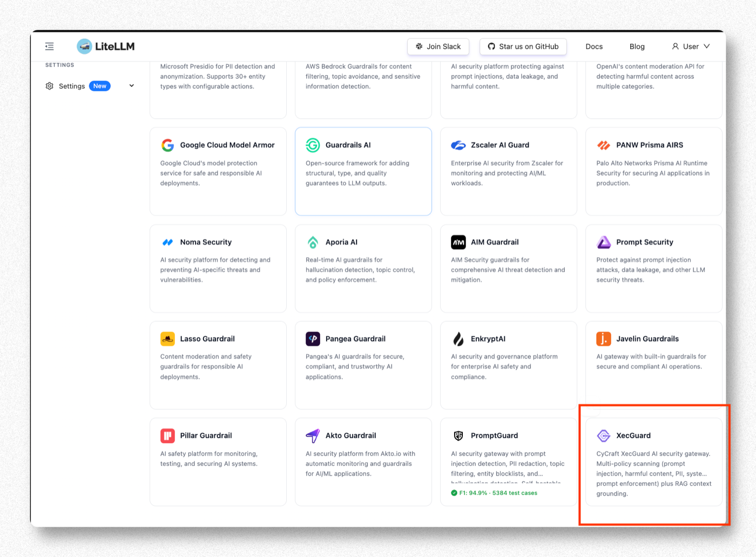Select Settings in the sidebar
Screen dimensions: 756x557
(x=72, y=86)
